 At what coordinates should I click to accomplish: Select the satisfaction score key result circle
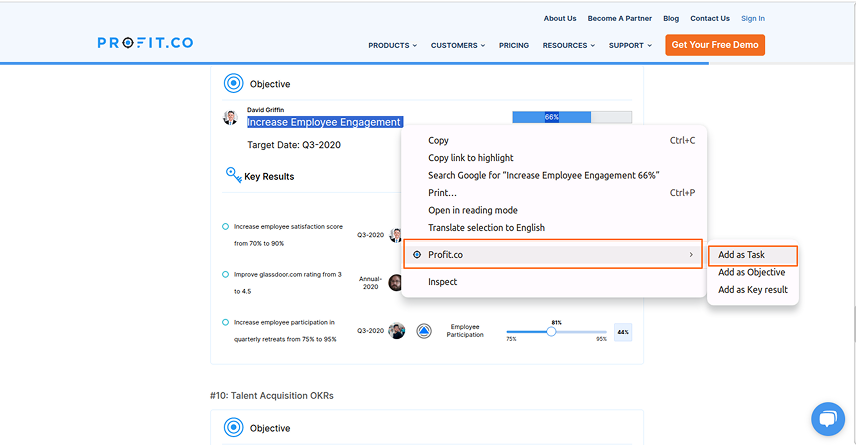pos(225,227)
